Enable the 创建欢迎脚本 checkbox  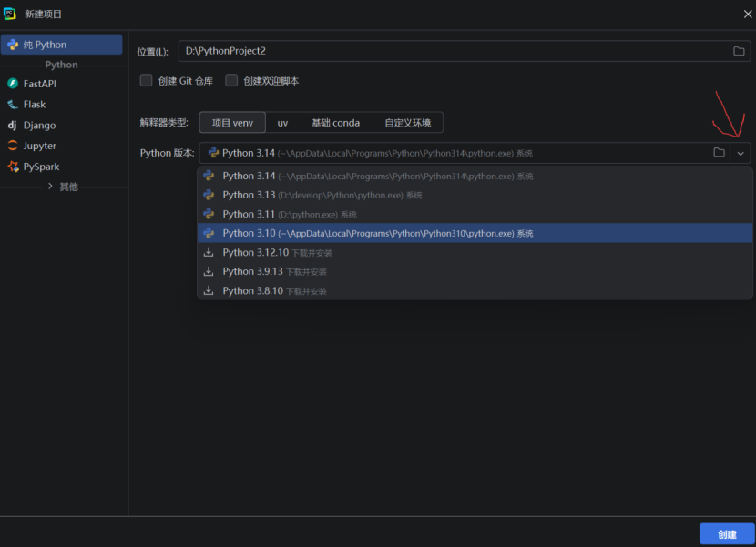click(x=231, y=80)
